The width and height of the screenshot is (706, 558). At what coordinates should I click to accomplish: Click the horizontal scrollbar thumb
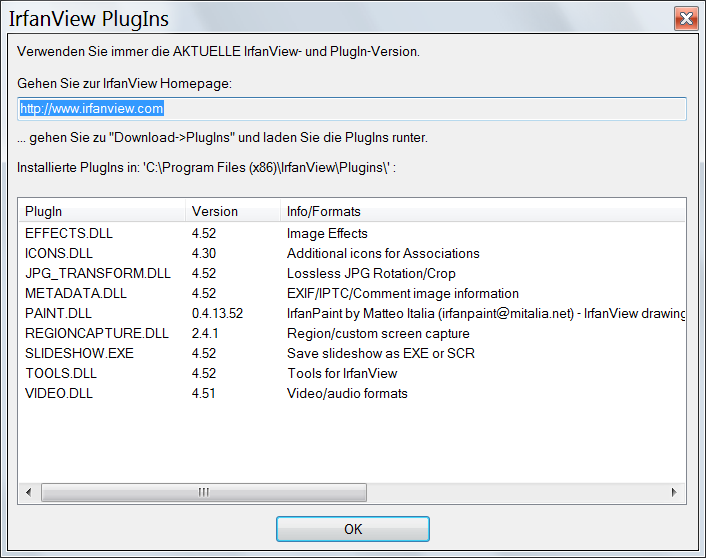point(204,492)
